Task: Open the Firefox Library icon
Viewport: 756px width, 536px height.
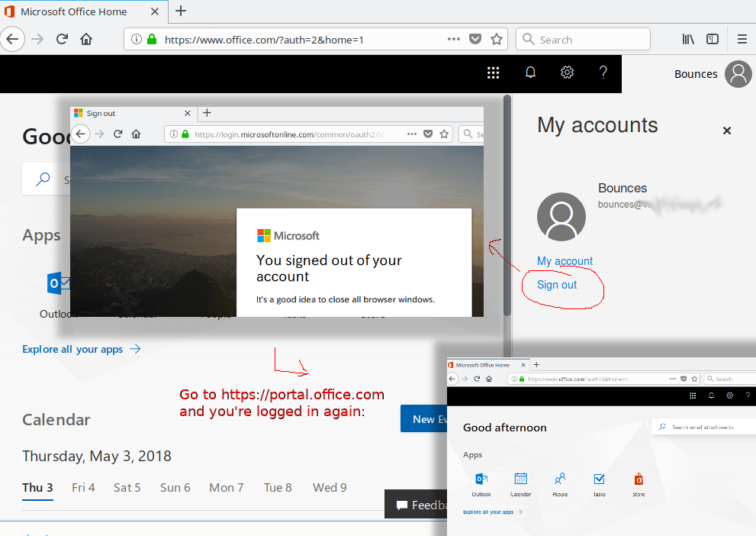Action: tap(688, 39)
